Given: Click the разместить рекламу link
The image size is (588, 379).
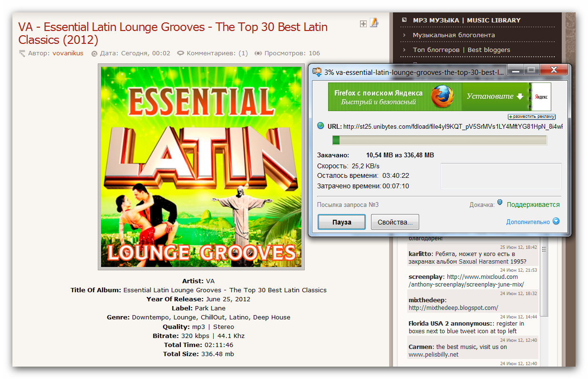Looking at the screenshot, I should pyautogui.click(x=532, y=116).
